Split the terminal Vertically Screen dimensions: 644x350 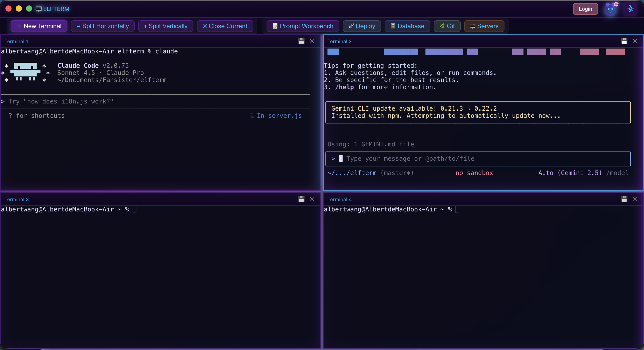165,26
